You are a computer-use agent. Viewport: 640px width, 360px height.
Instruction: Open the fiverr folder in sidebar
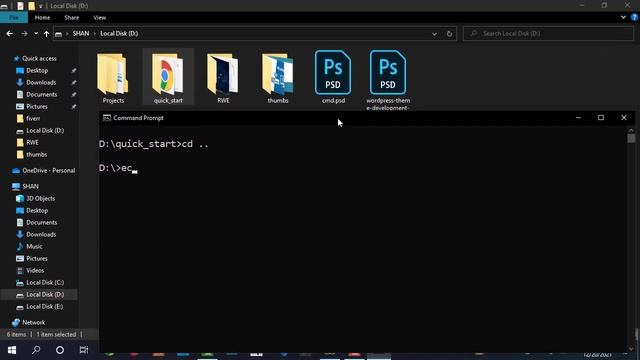pos(33,118)
